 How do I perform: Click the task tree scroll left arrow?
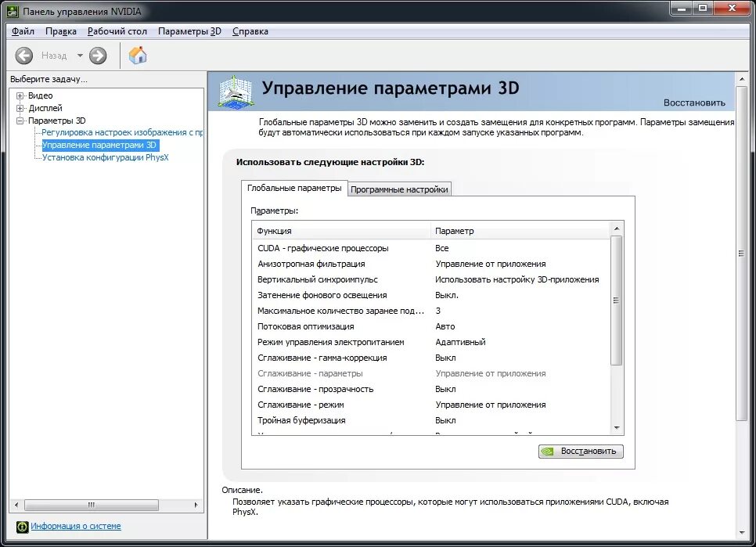coord(16,505)
